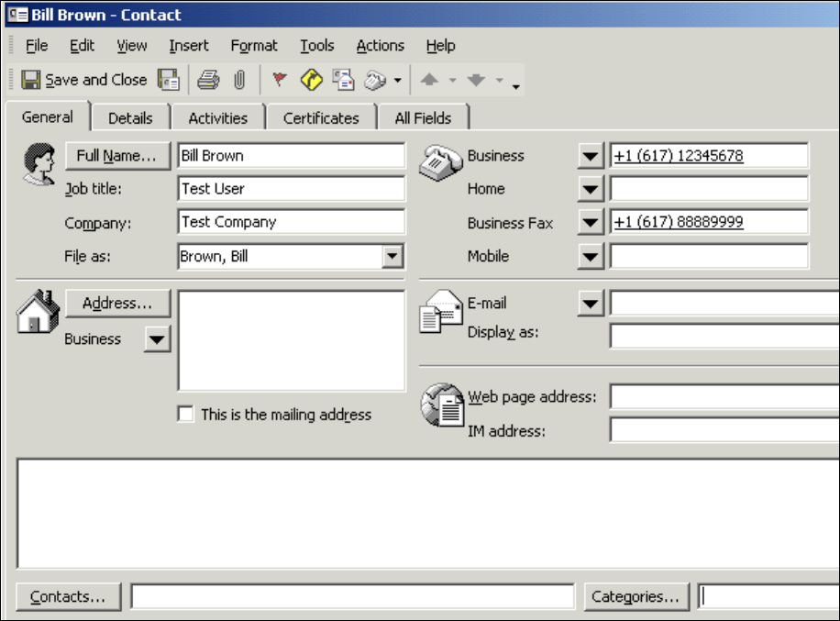Screen dimensions: 840x621
Task: Open the AutoDial dropdown arrow
Action: [397, 81]
